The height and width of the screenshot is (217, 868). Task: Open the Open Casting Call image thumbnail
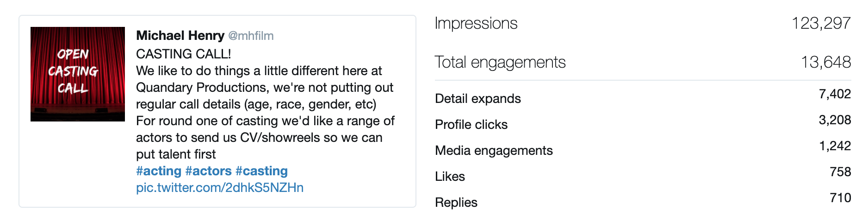(78, 74)
